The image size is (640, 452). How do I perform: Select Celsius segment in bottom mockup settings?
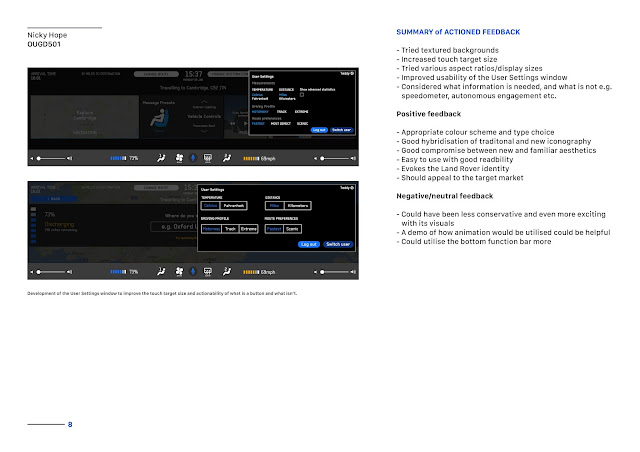(x=211, y=206)
